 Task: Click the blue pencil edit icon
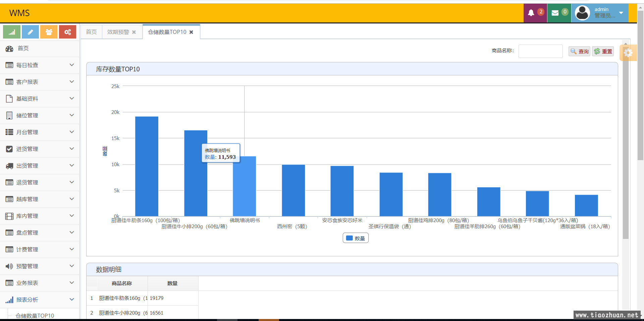click(30, 32)
